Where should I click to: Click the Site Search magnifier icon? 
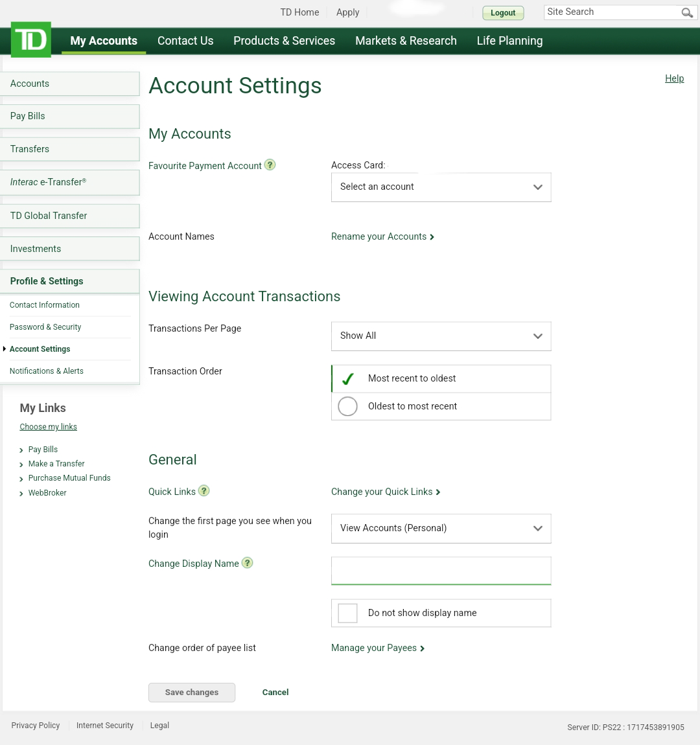click(x=686, y=12)
